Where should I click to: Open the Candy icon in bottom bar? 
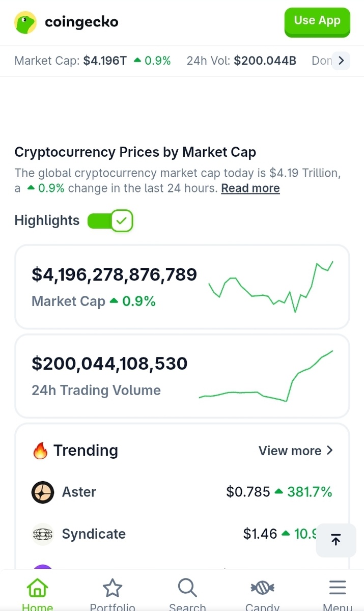262,589
